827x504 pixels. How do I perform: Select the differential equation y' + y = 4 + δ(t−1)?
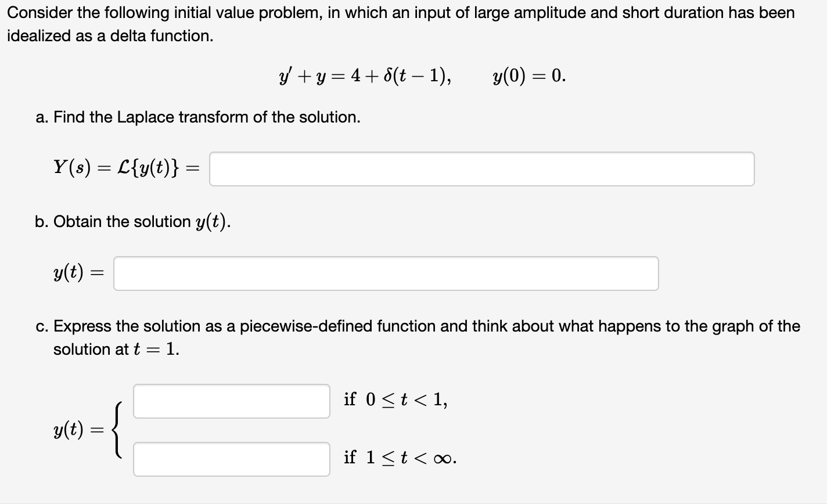point(378,77)
